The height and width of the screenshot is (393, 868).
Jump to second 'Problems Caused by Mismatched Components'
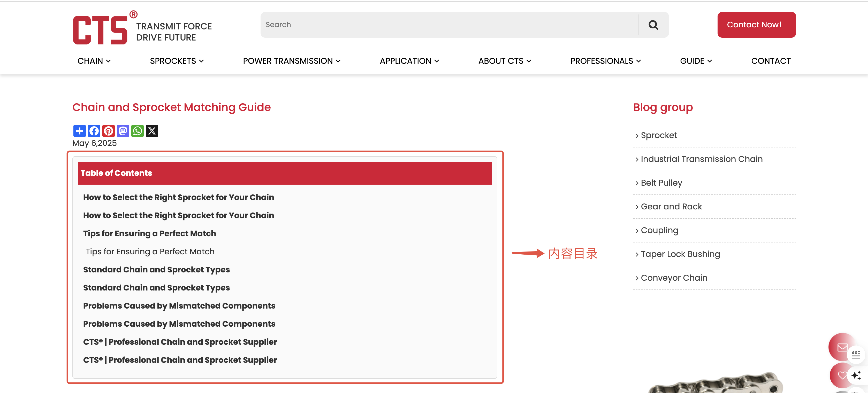[x=179, y=324]
